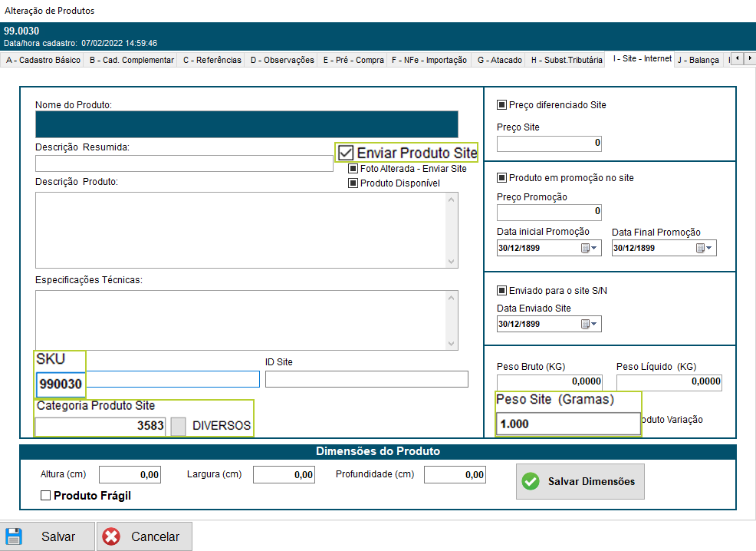This screenshot has height=551, width=756.
Task: Open the H - Subst.Tributária tab
Action: 567,60
